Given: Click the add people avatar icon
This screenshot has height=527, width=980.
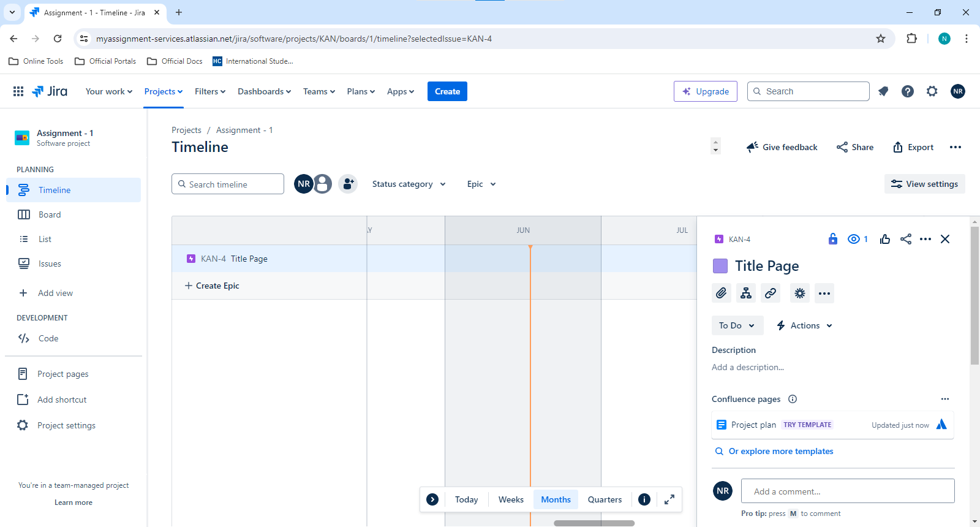Looking at the screenshot, I should [x=348, y=184].
